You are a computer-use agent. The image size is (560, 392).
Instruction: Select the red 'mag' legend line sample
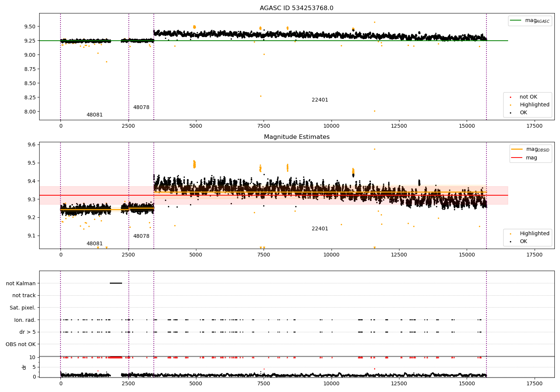tap(517, 158)
